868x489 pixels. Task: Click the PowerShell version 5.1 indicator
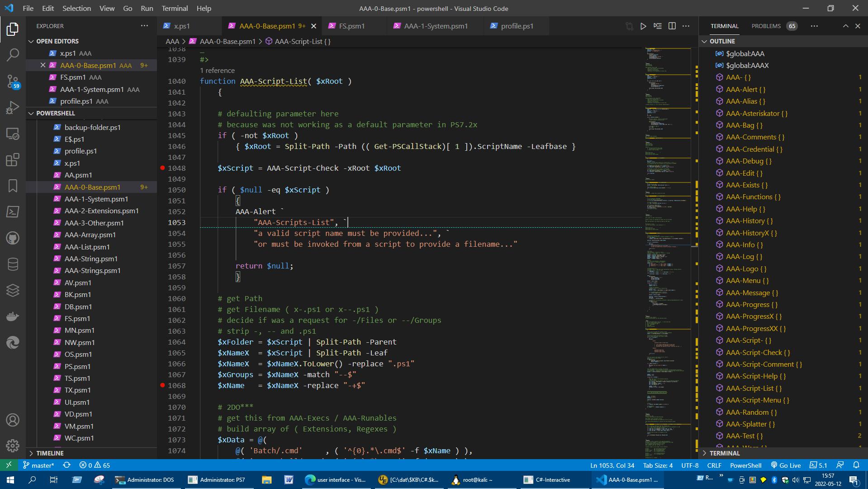[x=818, y=465]
